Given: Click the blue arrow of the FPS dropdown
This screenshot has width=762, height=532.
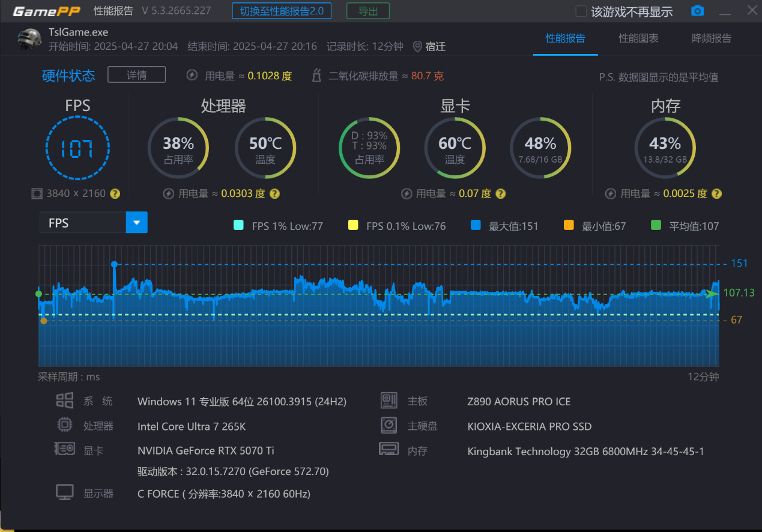Looking at the screenshot, I should [x=136, y=223].
